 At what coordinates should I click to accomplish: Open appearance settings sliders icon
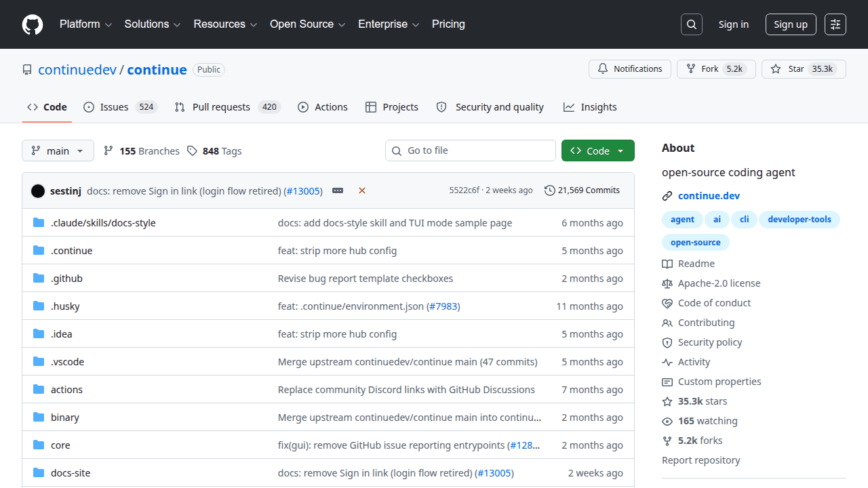tap(835, 24)
